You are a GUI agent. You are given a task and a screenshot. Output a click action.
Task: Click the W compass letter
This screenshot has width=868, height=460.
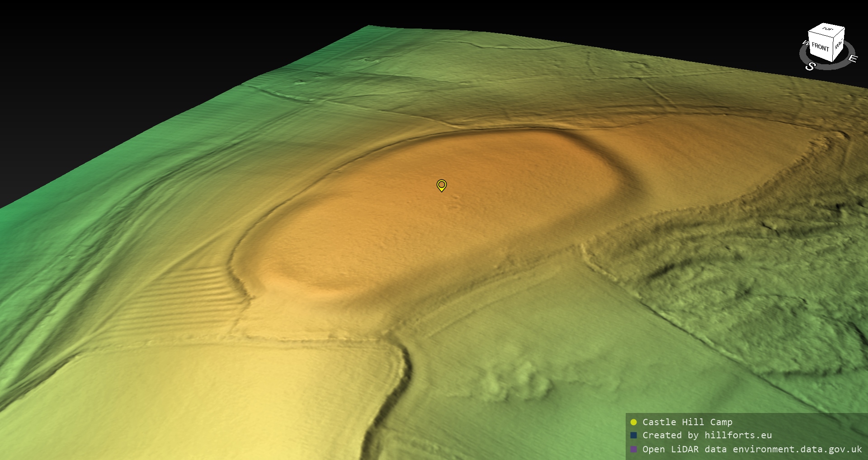(805, 43)
